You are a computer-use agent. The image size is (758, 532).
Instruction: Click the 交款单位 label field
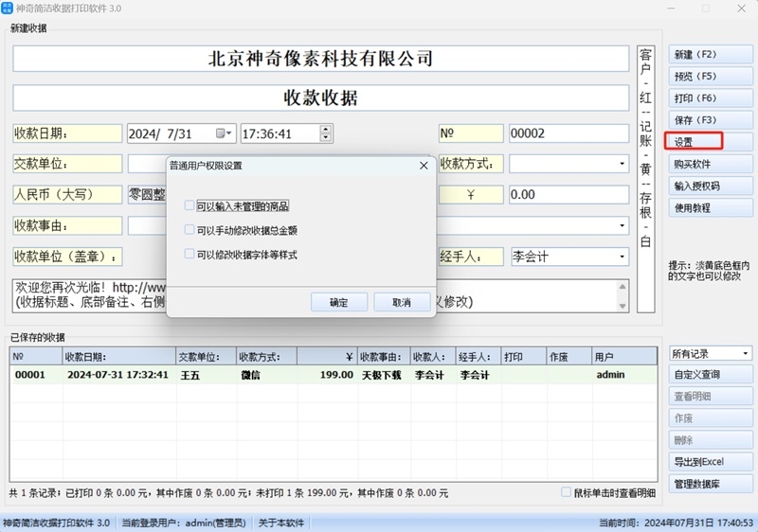[x=67, y=164]
